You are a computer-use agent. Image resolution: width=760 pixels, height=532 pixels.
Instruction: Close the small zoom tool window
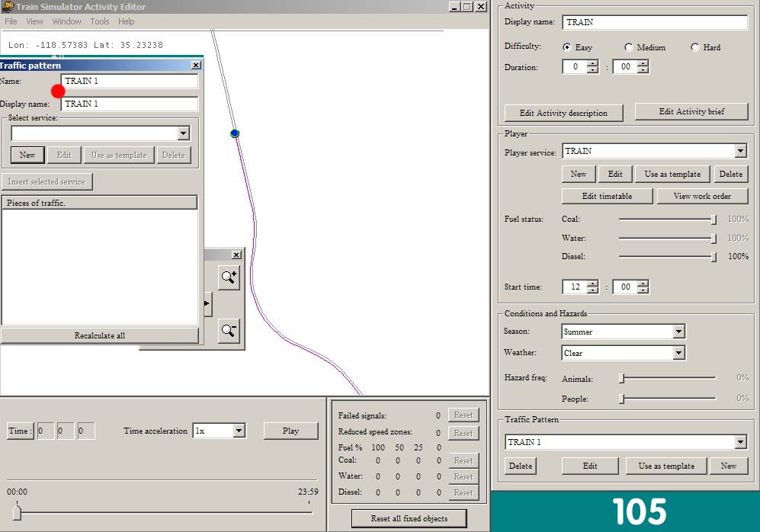236,255
